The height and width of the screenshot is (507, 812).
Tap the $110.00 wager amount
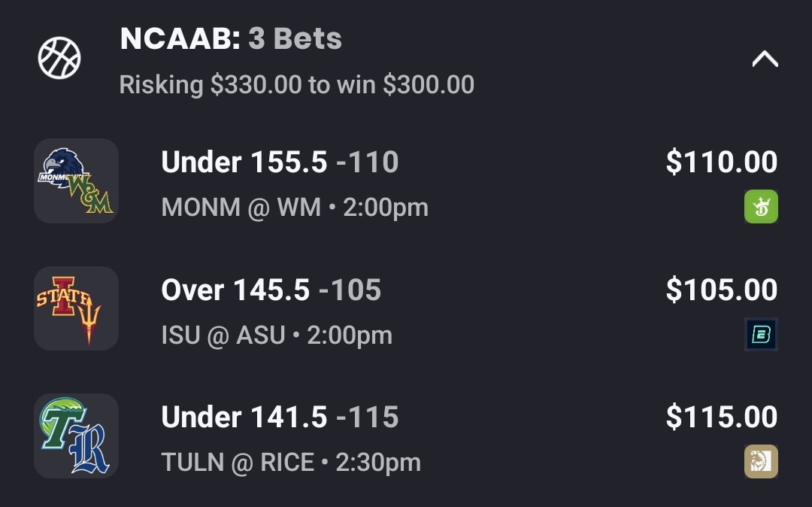[721, 162]
